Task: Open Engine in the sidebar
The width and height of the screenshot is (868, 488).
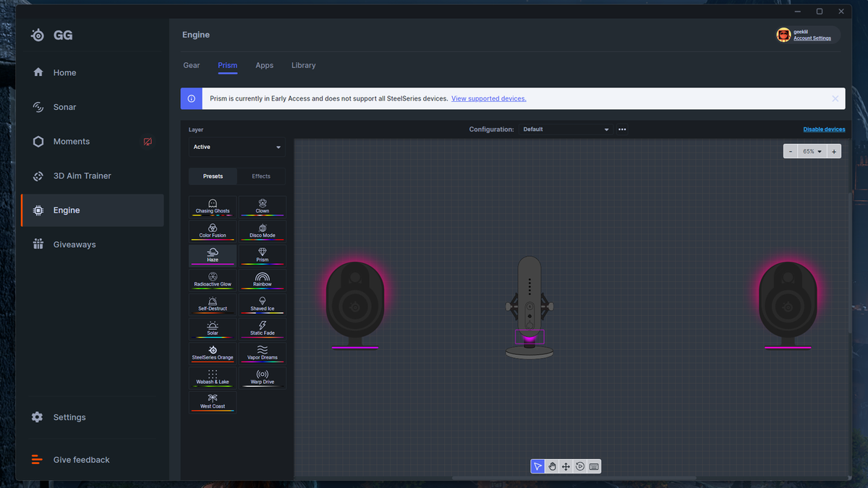Action: (x=93, y=210)
